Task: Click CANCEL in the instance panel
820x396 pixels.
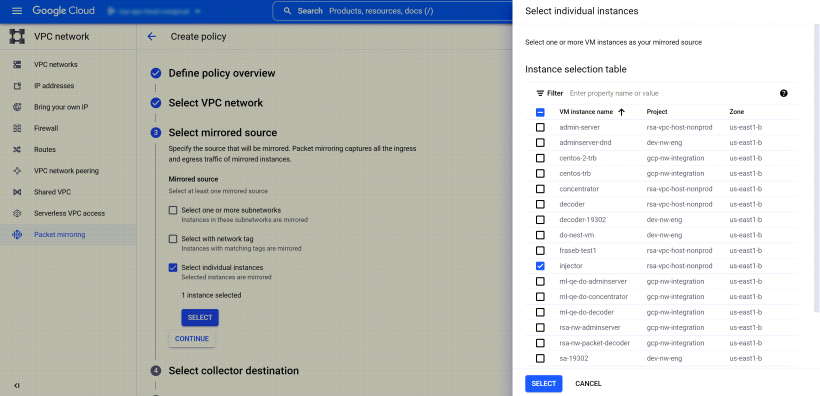Action: [588, 383]
